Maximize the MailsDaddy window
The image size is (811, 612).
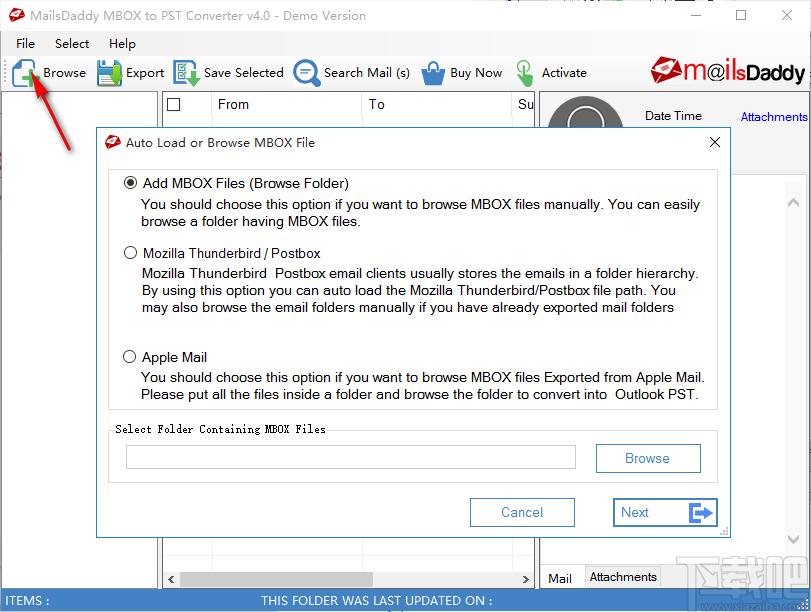pos(741,15)
